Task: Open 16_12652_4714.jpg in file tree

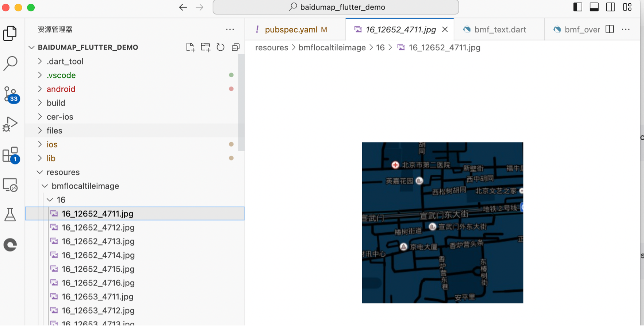Action: (x=98, y=255)
